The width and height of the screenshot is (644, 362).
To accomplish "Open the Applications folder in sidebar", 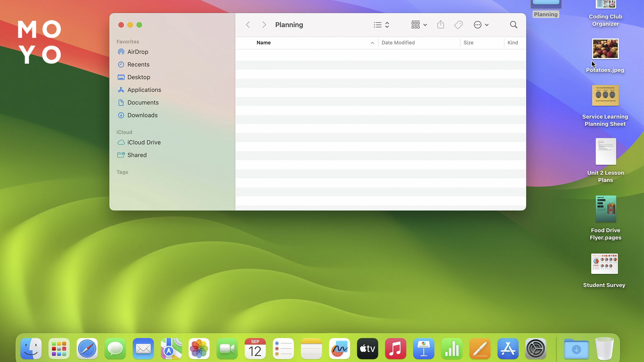I will (x=144, y=89).
